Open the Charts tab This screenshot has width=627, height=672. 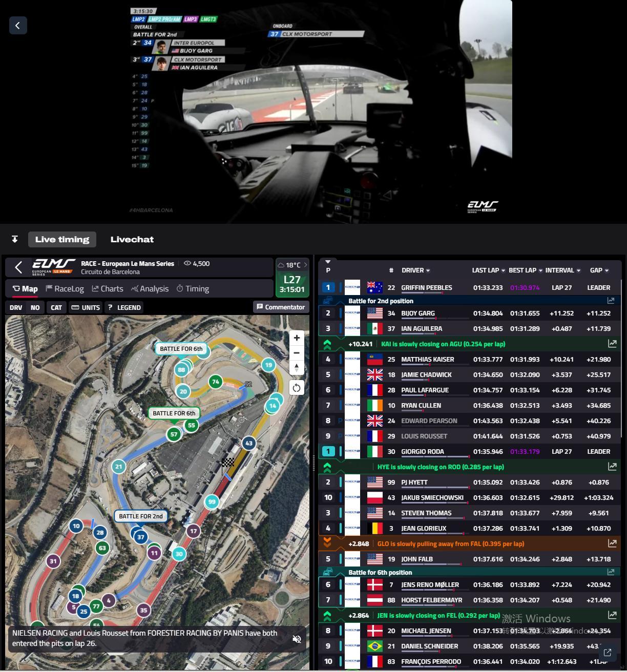[x=108, y=288]
